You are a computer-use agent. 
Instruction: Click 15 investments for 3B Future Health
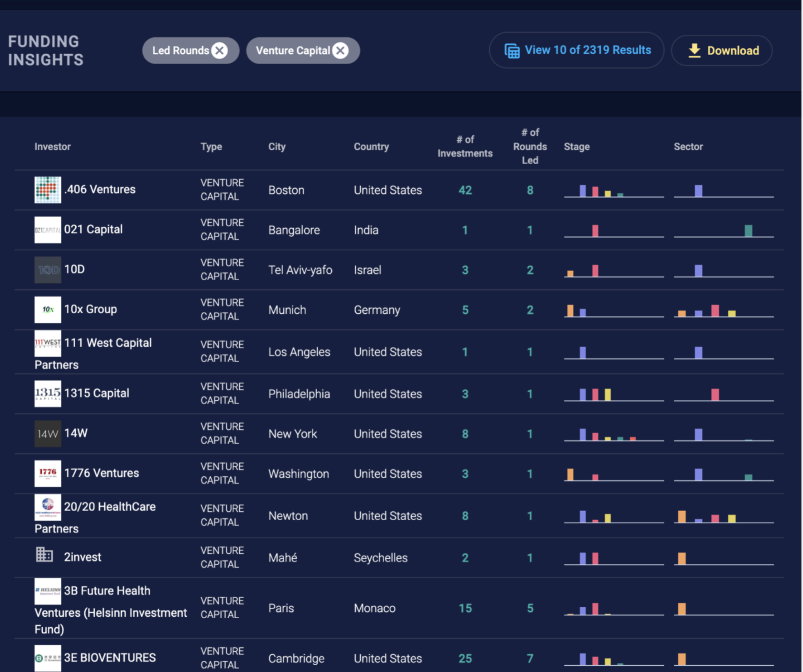click(465, 608)
